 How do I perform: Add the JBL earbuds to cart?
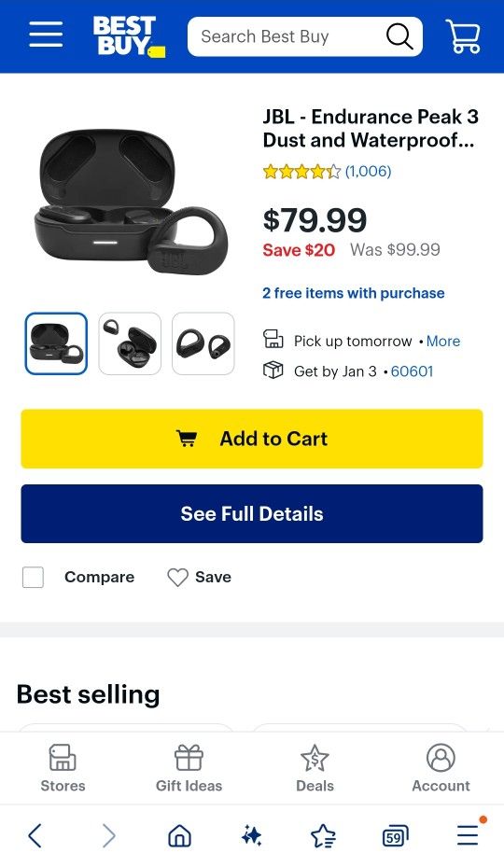click(x=252, y=439)
